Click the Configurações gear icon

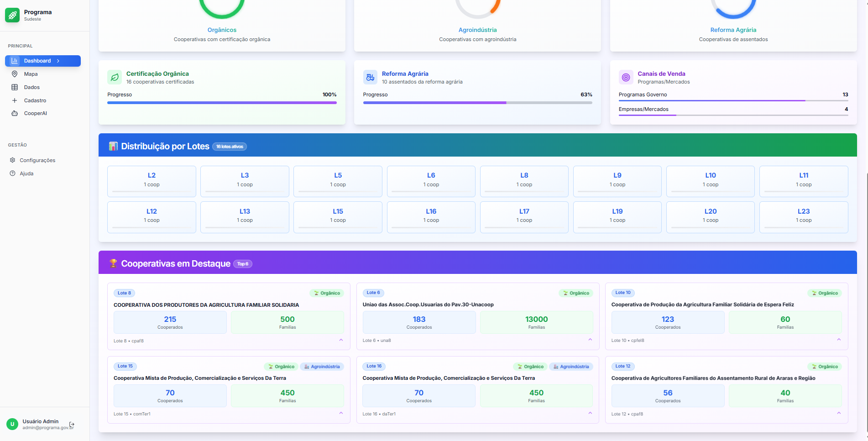[x=13, y=160]
